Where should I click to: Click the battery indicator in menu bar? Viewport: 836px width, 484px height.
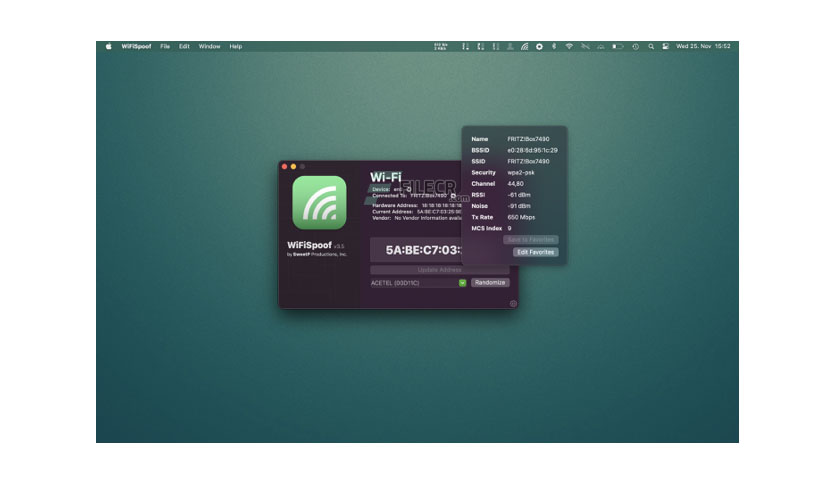click(617, 46)
